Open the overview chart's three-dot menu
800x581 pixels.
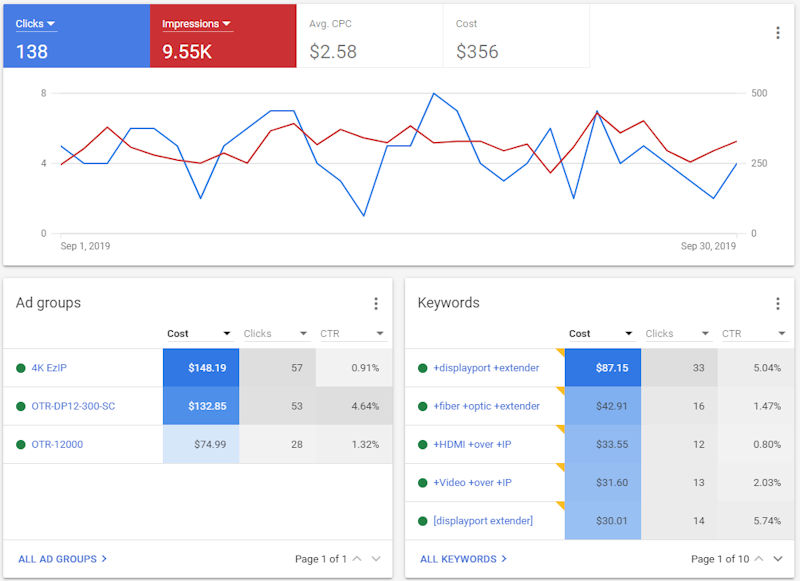tap(778, 33)
